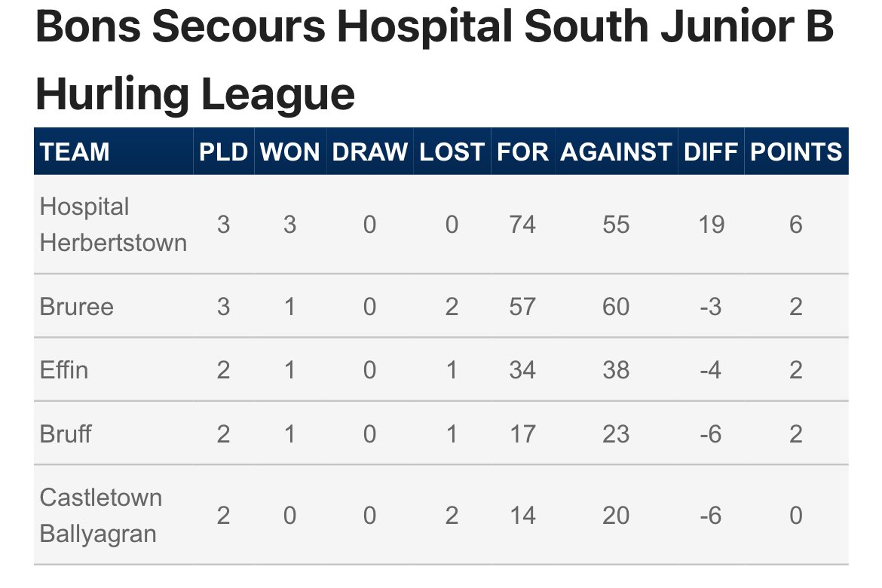
Task: Click Bruree's against score 60
Action: [616, 307]
